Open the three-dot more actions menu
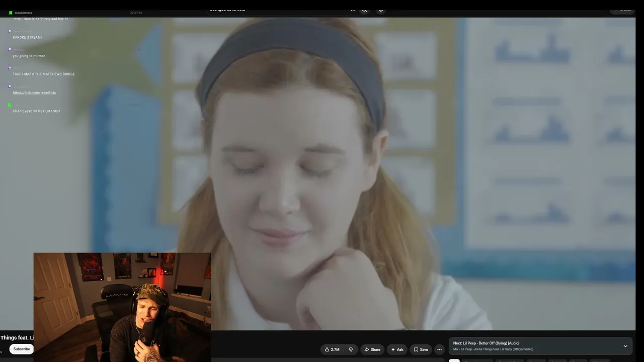 [439, 349]
